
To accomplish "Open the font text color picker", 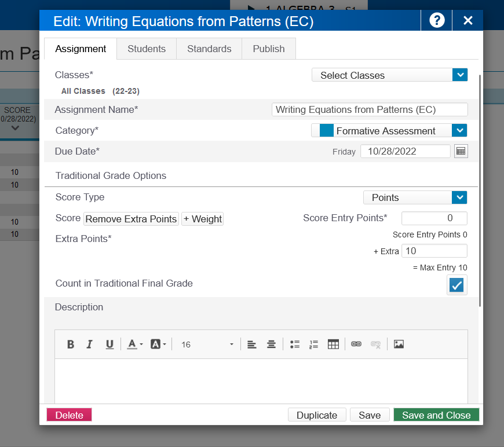I will coord(134,345).
